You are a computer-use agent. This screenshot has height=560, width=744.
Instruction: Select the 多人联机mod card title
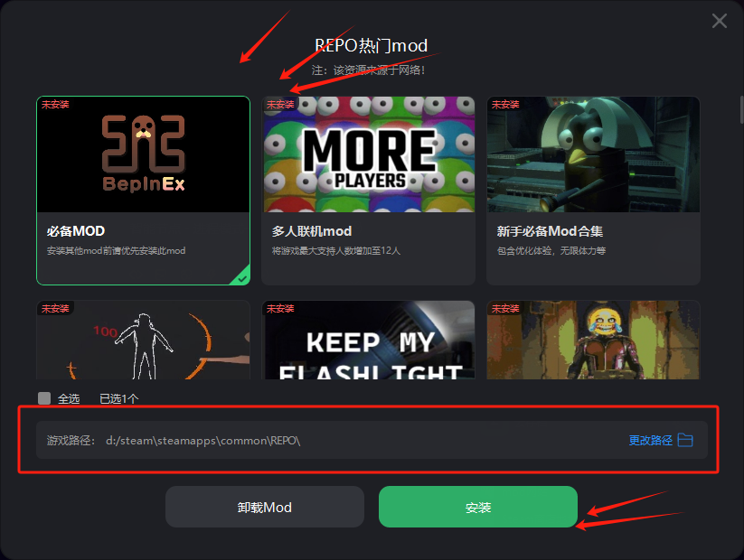312,231
